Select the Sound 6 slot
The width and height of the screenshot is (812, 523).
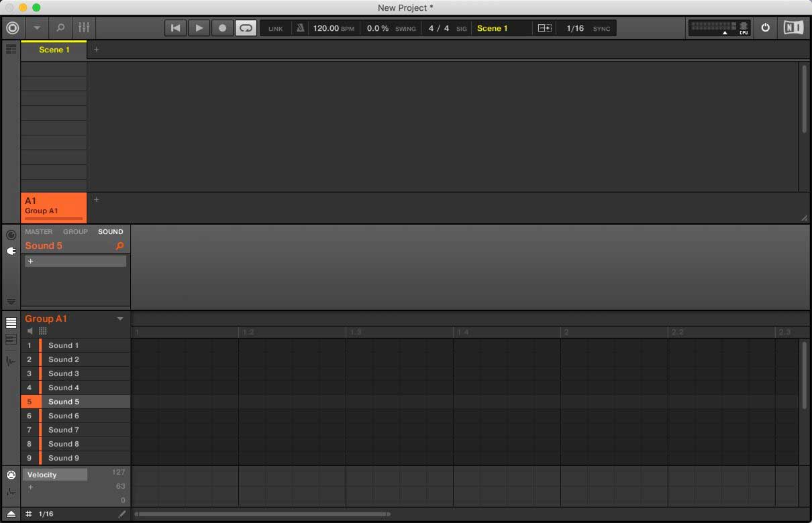(76, 416)
